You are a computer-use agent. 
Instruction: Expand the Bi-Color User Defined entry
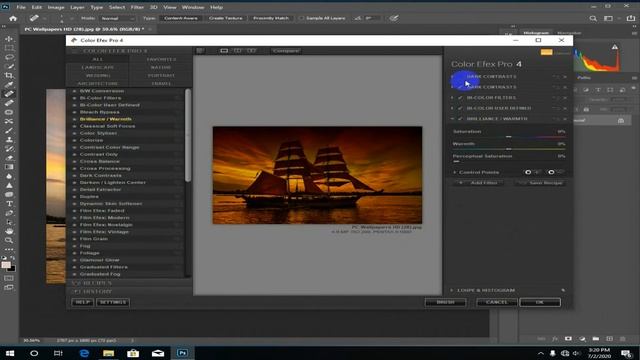(x=452, y=108)
